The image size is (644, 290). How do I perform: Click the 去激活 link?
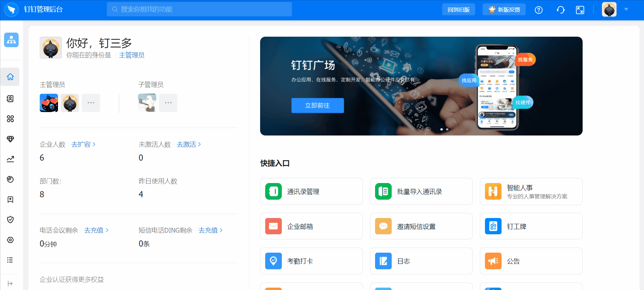pos(189,144)
